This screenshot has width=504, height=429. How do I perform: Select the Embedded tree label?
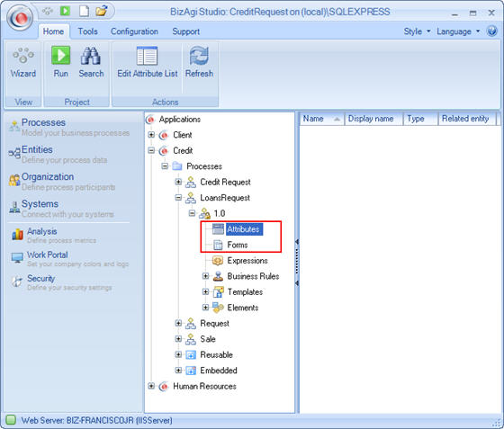coord(219,371)
